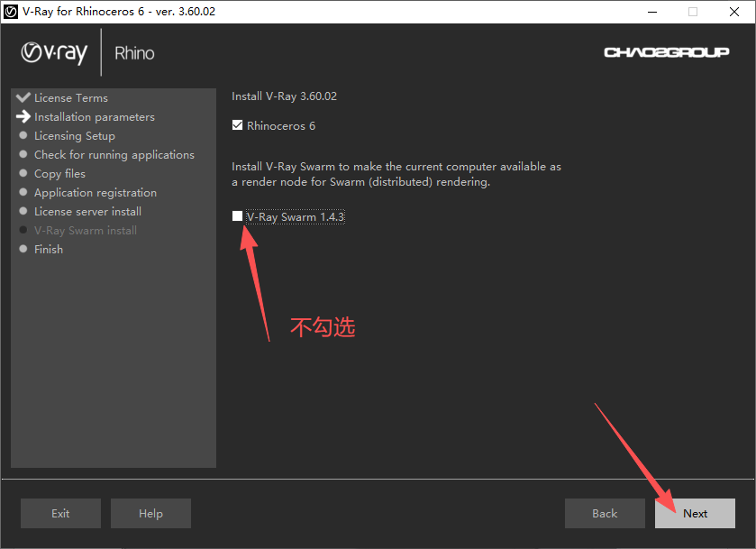
Task: Select the Copy files step
Action: tap(59, 174)
